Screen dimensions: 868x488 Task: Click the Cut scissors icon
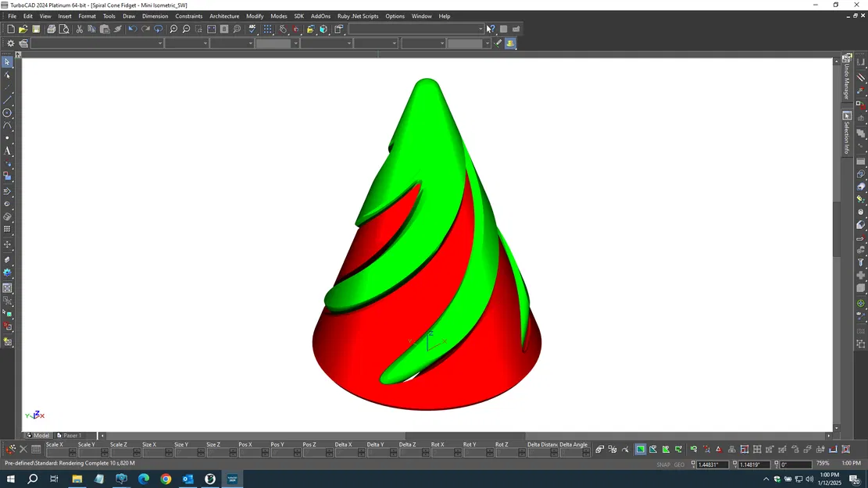(x=79, y=29)
